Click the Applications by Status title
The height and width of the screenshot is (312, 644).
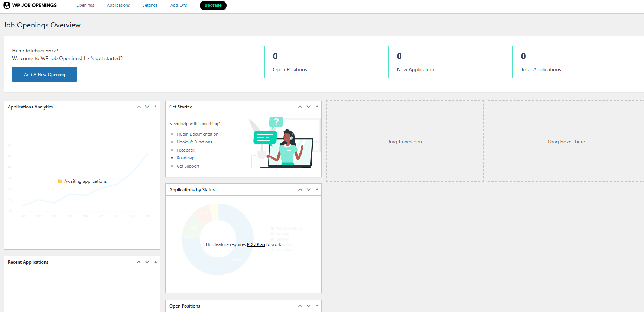coord(192,190)
